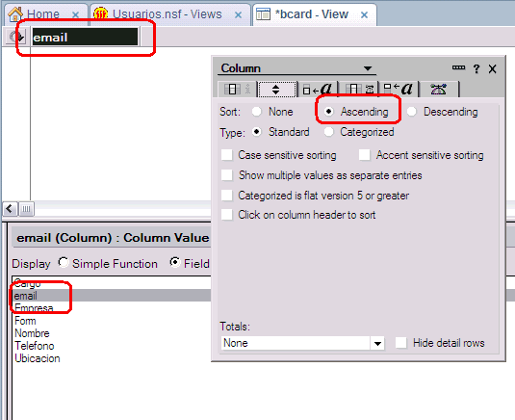Click the email column header
The image size is (515, 420).
point(85,37)
